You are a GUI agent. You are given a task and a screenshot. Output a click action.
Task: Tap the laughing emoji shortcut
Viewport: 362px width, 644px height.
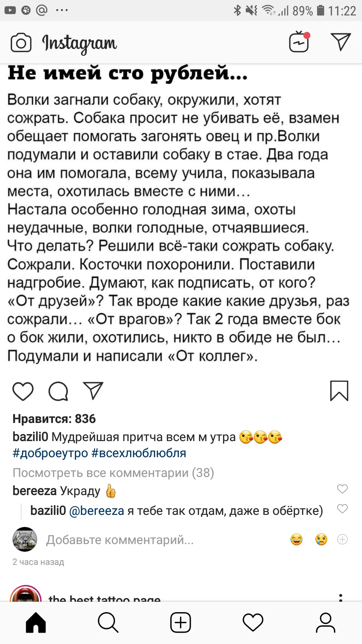pos(296,540)
